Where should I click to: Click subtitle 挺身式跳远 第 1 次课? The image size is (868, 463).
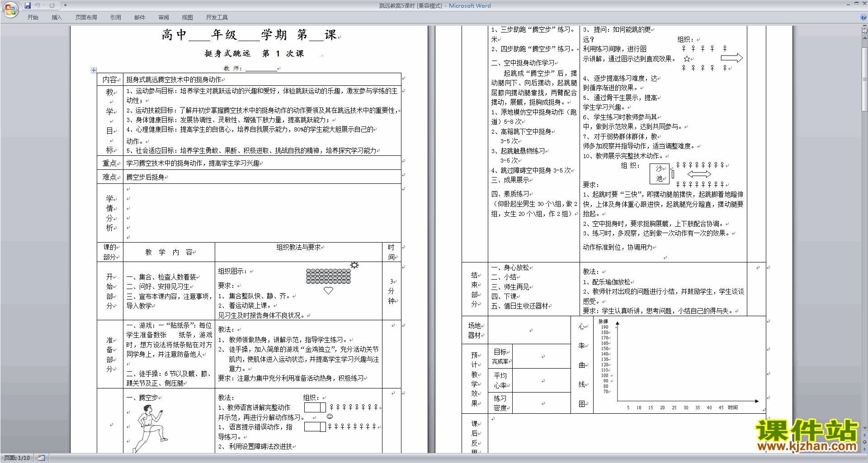coord(254,53)
